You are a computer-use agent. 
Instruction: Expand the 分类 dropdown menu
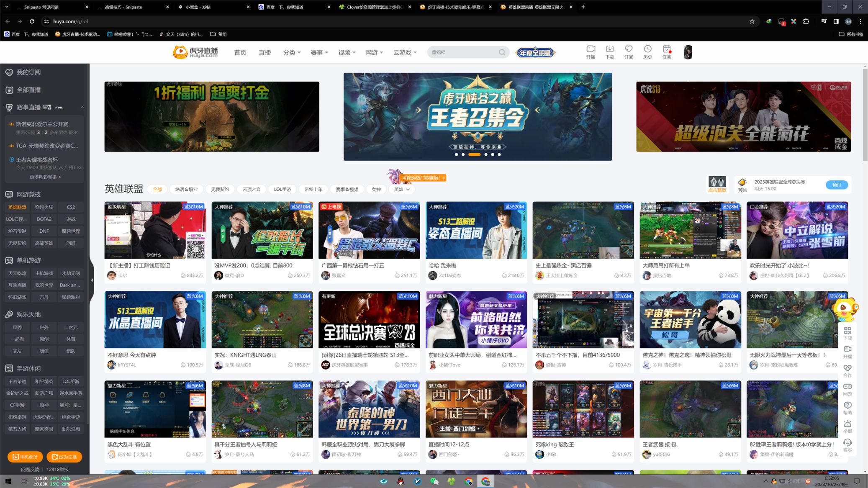pyautogui.click(x=292, y=52)
